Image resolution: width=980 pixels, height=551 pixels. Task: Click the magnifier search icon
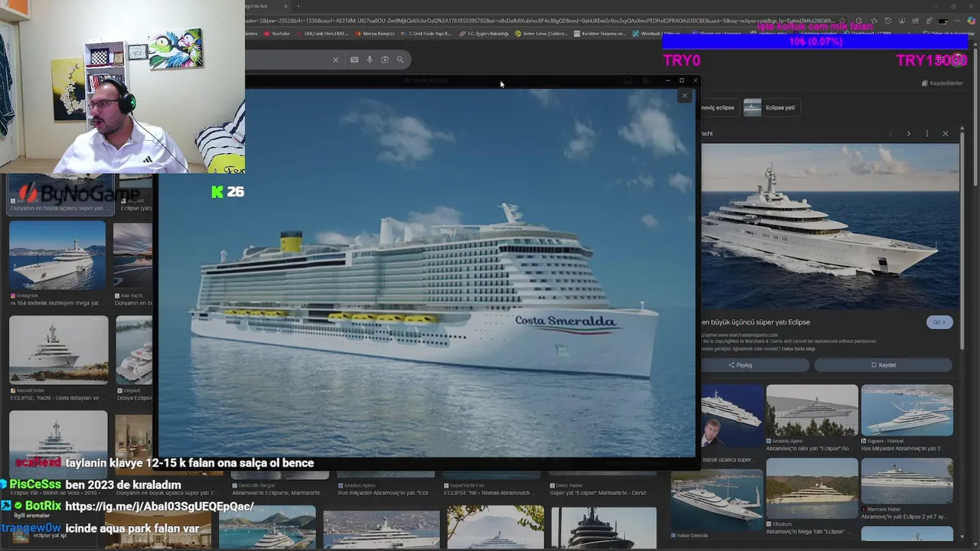pos(400,60)
